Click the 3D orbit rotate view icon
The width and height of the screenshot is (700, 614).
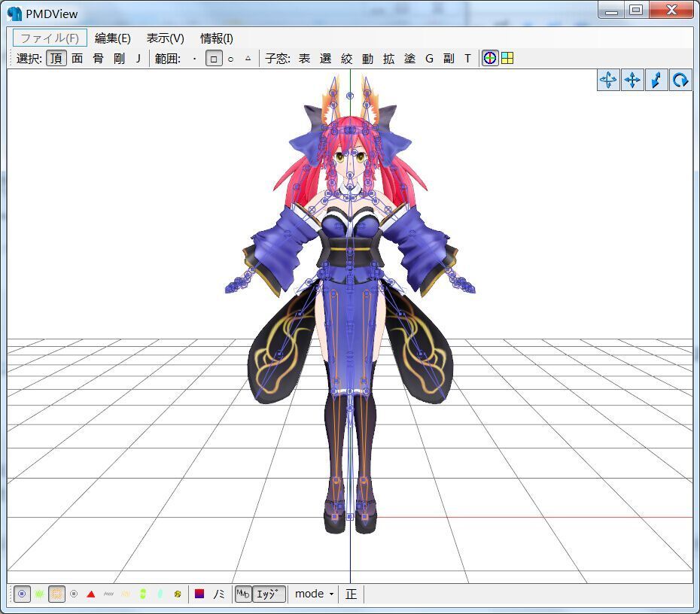[x=608, y=80]
